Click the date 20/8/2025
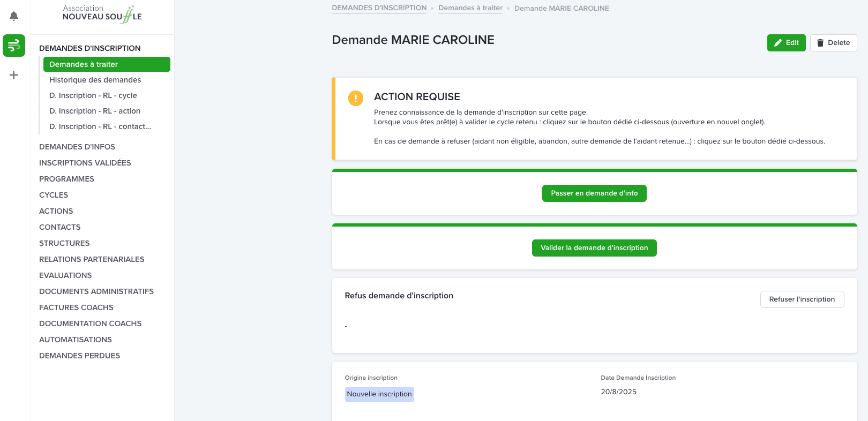The width and height of the screenshot is (868, 421). 618,392
